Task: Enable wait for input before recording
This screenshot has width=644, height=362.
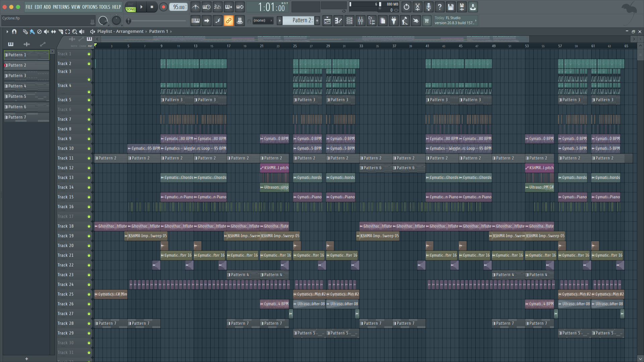Action: click(x=207, y=7)
